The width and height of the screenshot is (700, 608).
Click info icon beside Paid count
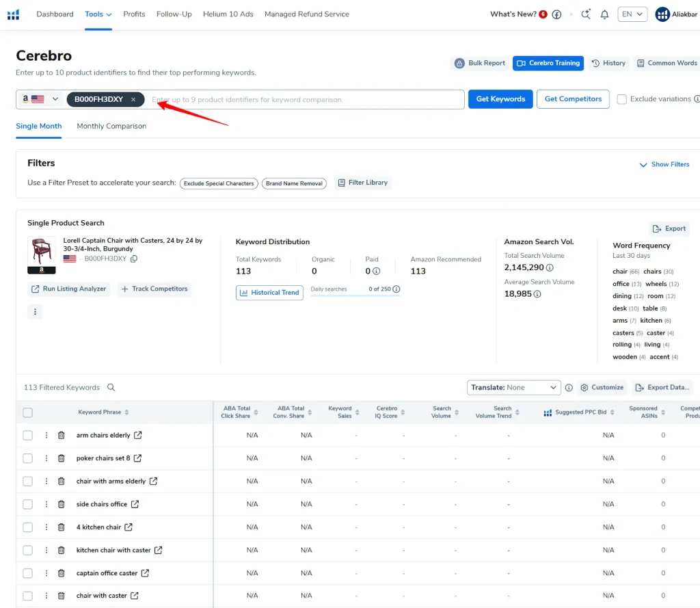pos(377,271)
